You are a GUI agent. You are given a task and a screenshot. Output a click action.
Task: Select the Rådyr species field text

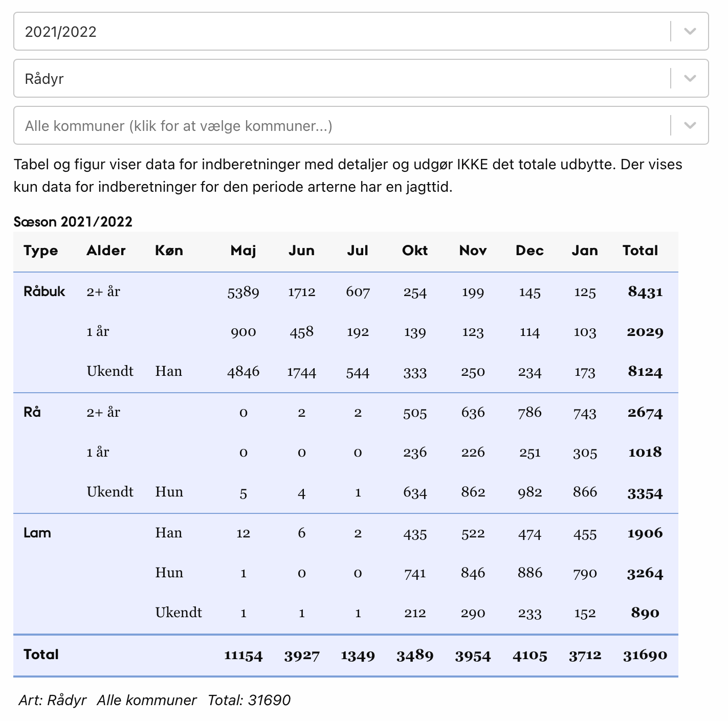[45, 79]
